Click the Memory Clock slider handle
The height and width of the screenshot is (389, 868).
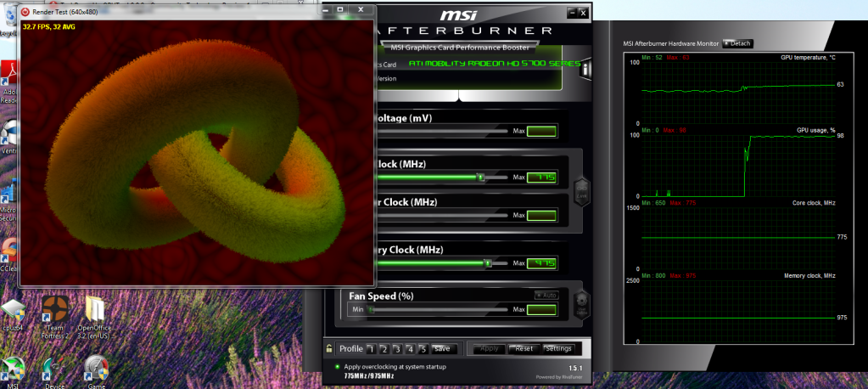pyautogui.click(x=488, y=264)
